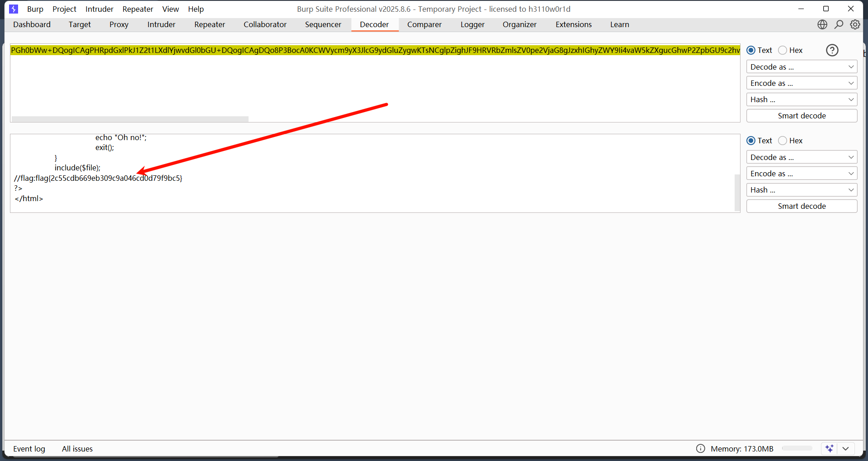Viewport: 868px width, 461px height.
Task: Close the Burp Suite window
Action: pyautogui.click(x=851, y=9)
